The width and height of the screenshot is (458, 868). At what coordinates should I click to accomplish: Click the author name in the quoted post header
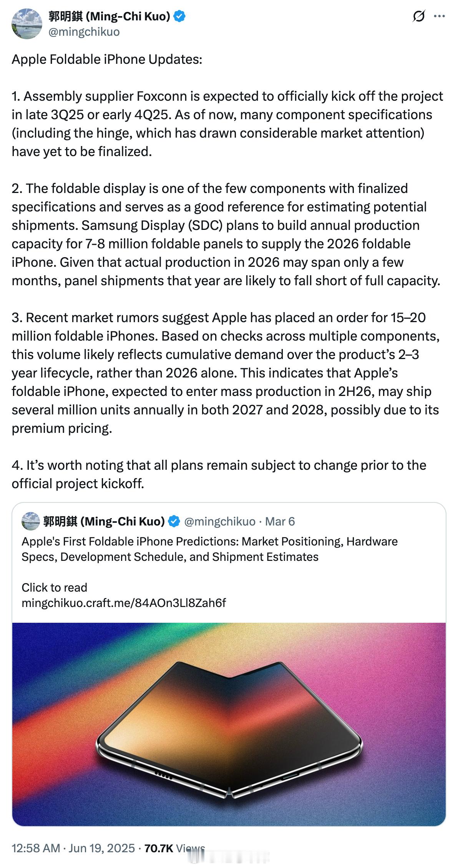tap(104, 521)
